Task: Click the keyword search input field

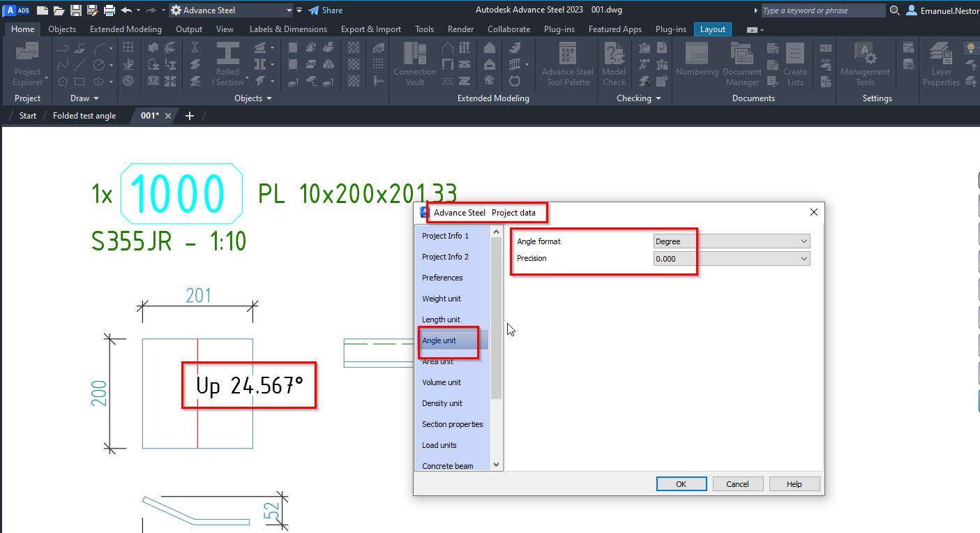Action: pos(822,10)
